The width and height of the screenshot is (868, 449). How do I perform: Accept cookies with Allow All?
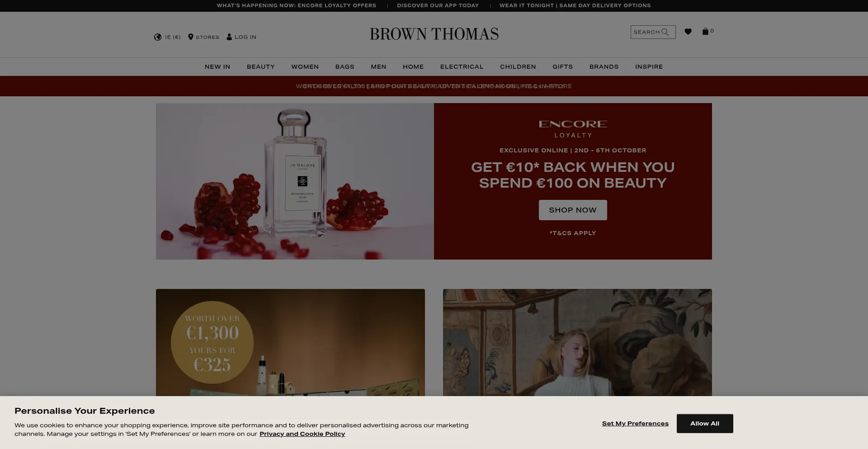pos(705,424)
